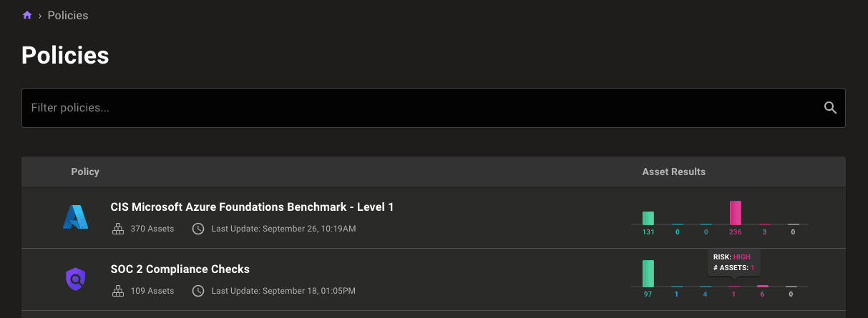Click the search magnifier icon
This screenshot has height=318, width=868.
pyautogui.click(x=830, y=108)
